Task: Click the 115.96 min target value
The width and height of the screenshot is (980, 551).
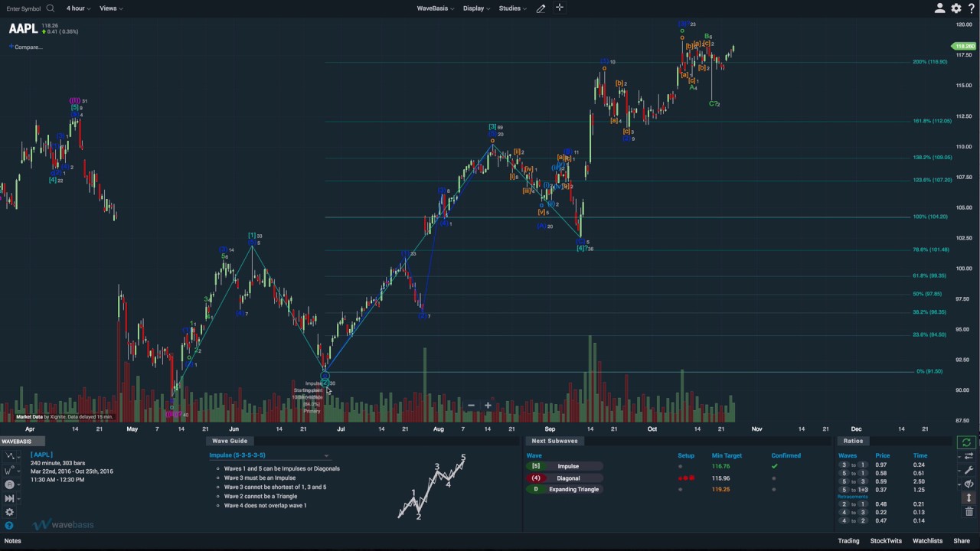Action: coord(720,478)
